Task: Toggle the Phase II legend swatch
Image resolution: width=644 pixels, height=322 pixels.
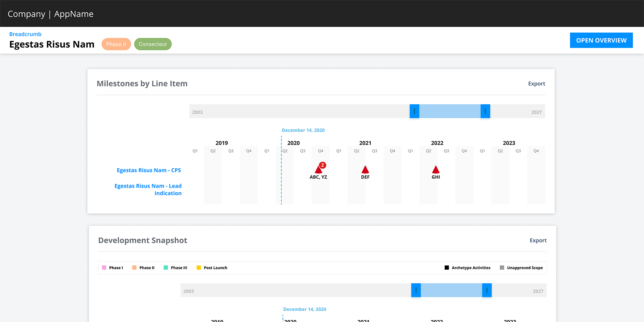Action: coord(134,268)
